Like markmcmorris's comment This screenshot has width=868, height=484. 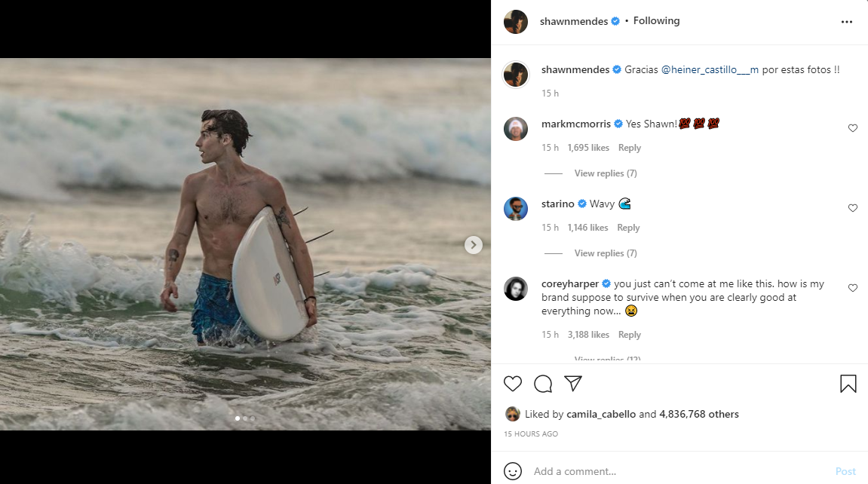(x=853, y=128)
